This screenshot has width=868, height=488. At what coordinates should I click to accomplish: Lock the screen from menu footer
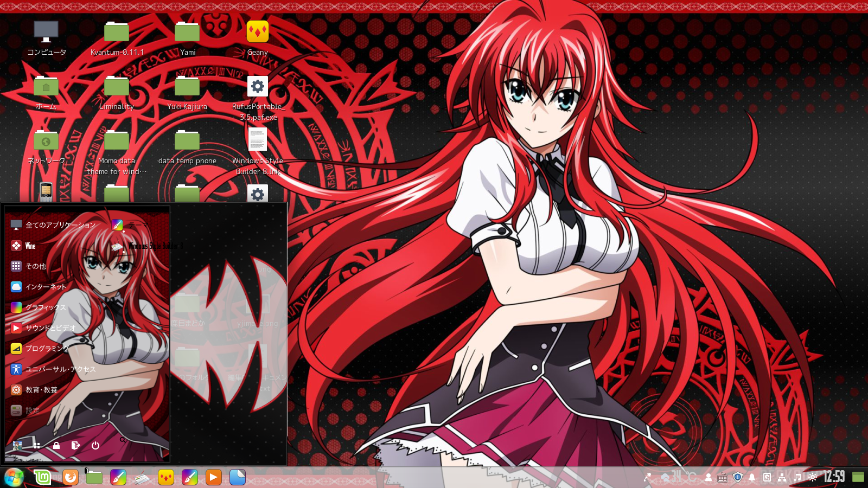[x=56, y=446]
